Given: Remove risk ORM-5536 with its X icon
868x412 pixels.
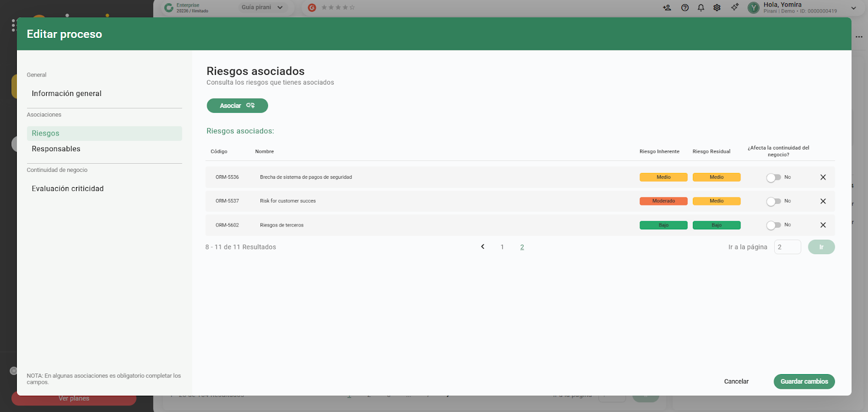Looking at the screenshot, I should [823, 177].
